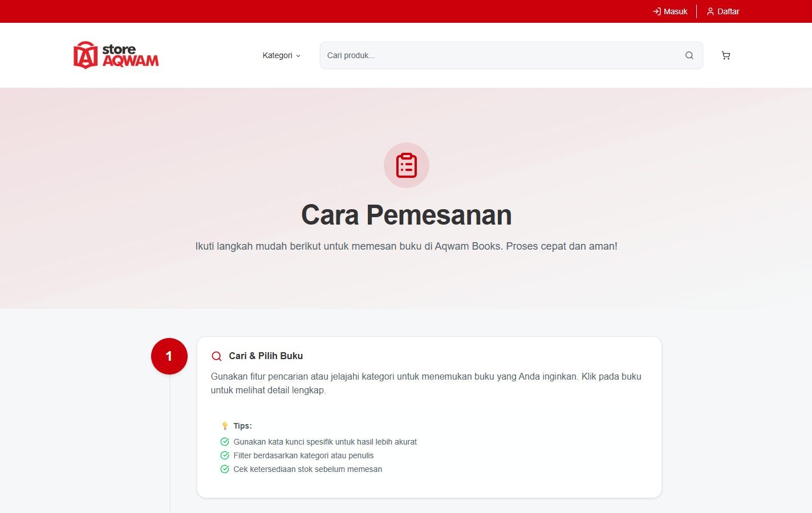Click check icon beside Gunakan kata kunci spesifik
The image size is (812, 513).
point(225,442)
